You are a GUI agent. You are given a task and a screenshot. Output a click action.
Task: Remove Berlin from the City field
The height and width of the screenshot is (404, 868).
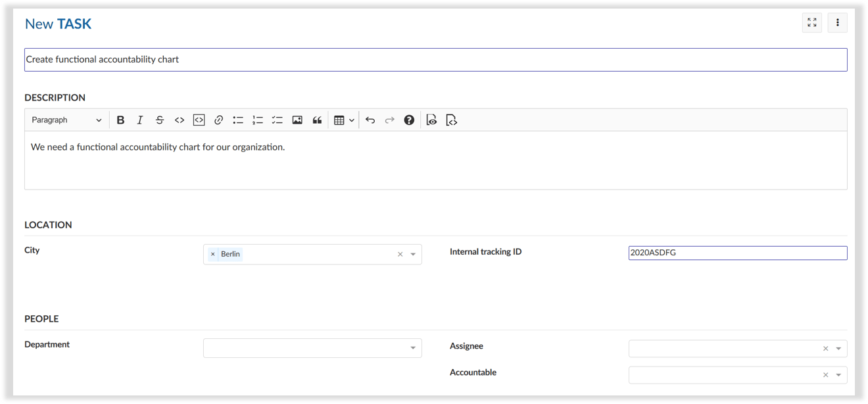tap(212, 253)
